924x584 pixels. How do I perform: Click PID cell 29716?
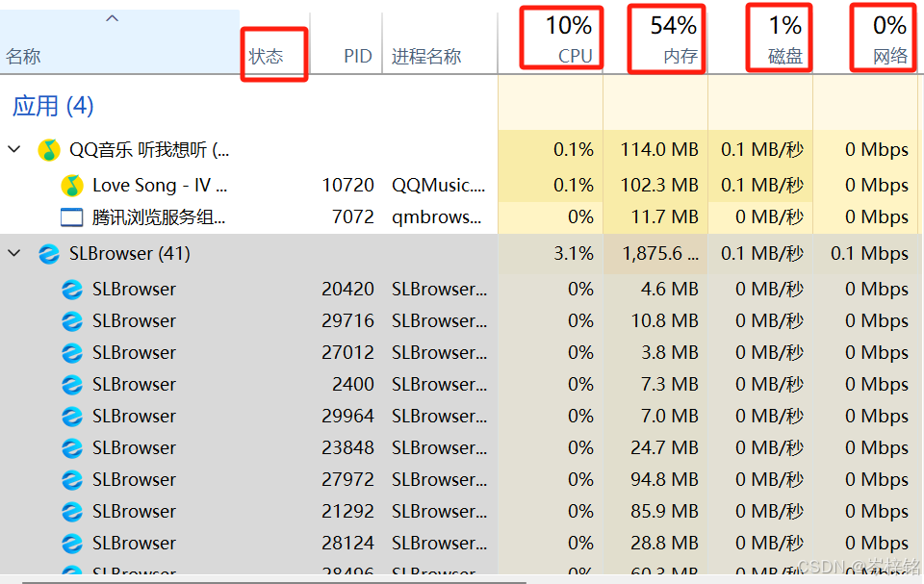coord(347,321)
